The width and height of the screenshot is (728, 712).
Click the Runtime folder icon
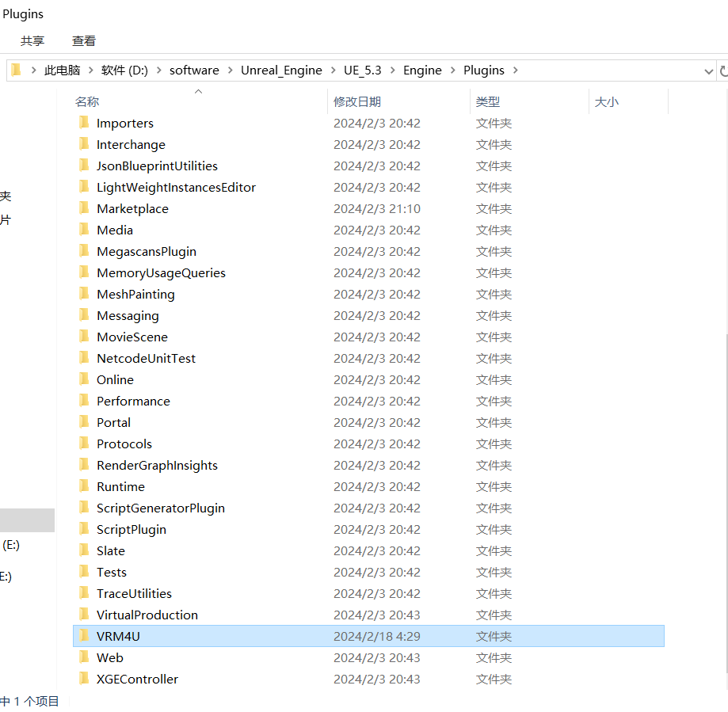84,485
